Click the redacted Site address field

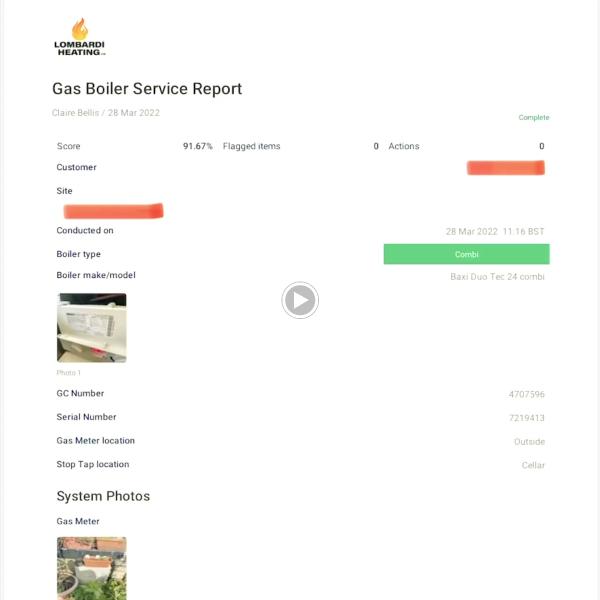pos(113,211)
